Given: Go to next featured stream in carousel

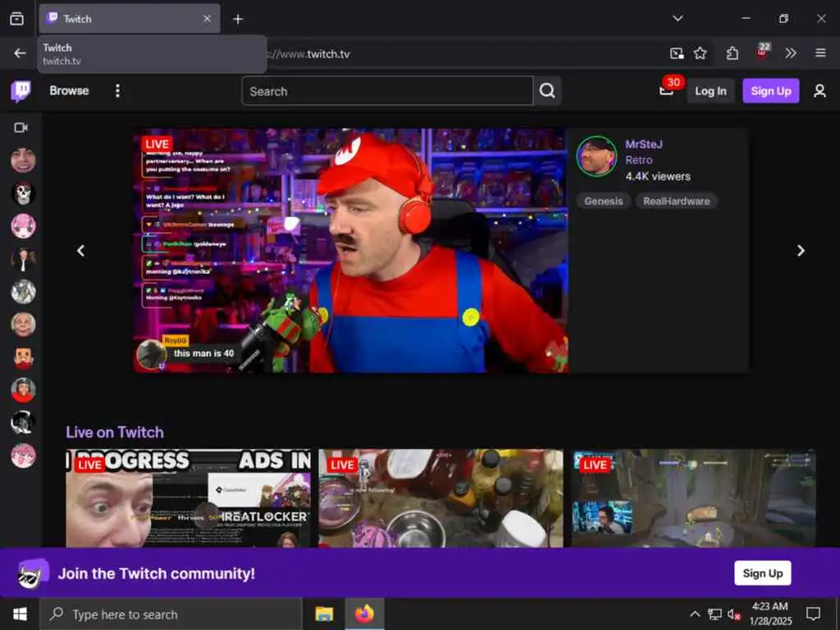Looking at the screenshot, I should coord(801,251).
